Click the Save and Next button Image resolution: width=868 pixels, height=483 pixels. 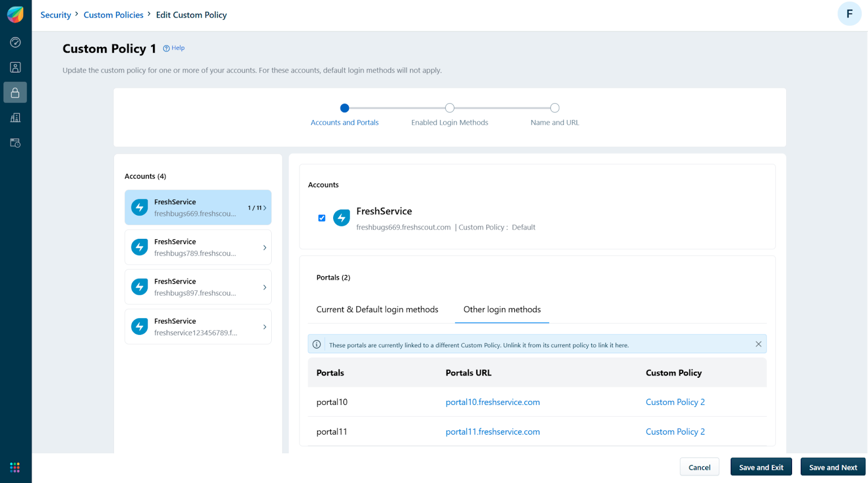[833, 467]
